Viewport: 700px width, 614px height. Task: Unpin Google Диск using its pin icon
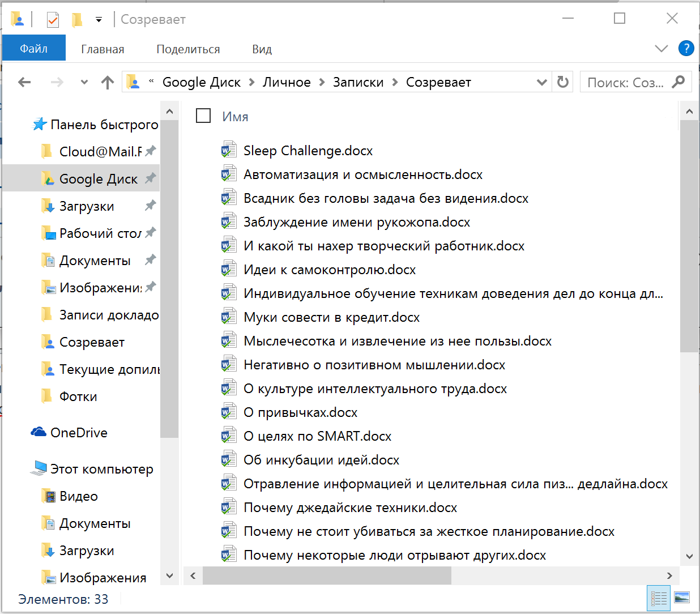click(x=150, y=178)
